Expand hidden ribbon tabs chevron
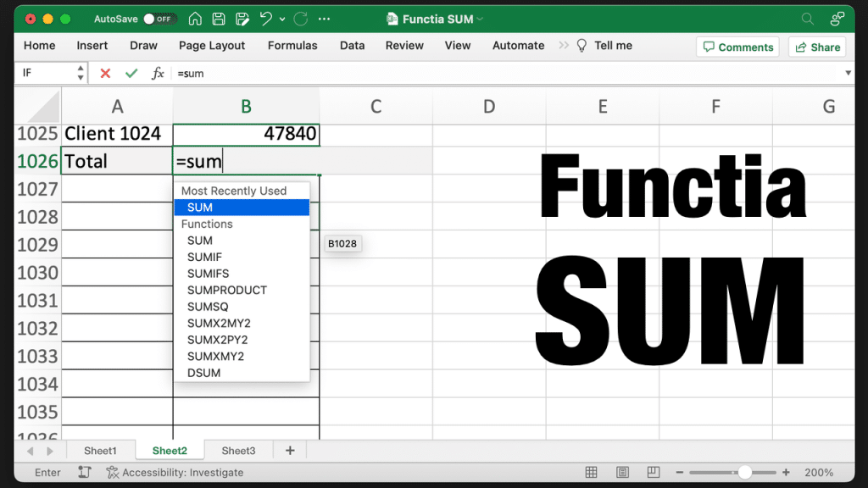The height and width of the screenshot is (488, 868). [x=564, y=46]
